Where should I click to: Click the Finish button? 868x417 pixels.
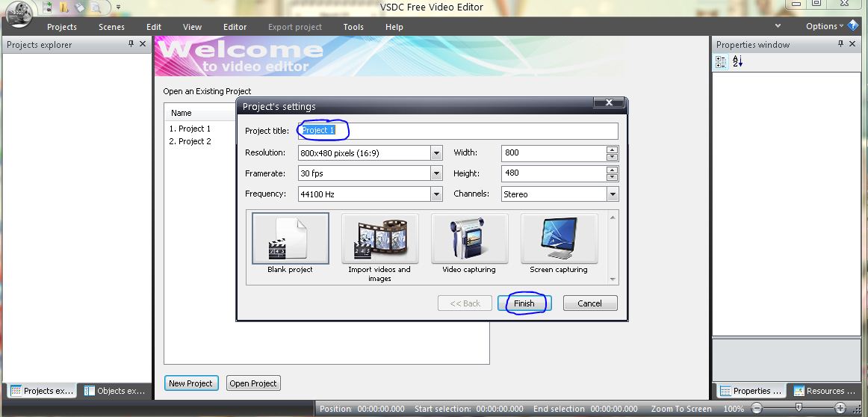click(x=524, y=303)
